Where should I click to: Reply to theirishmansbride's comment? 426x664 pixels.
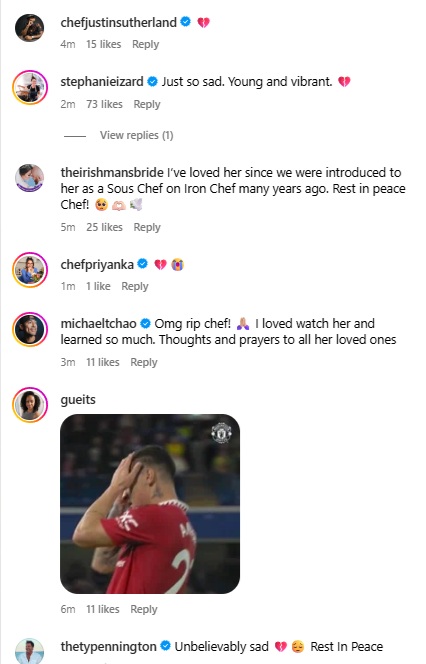pyautogui.click(x=147, y=227)
